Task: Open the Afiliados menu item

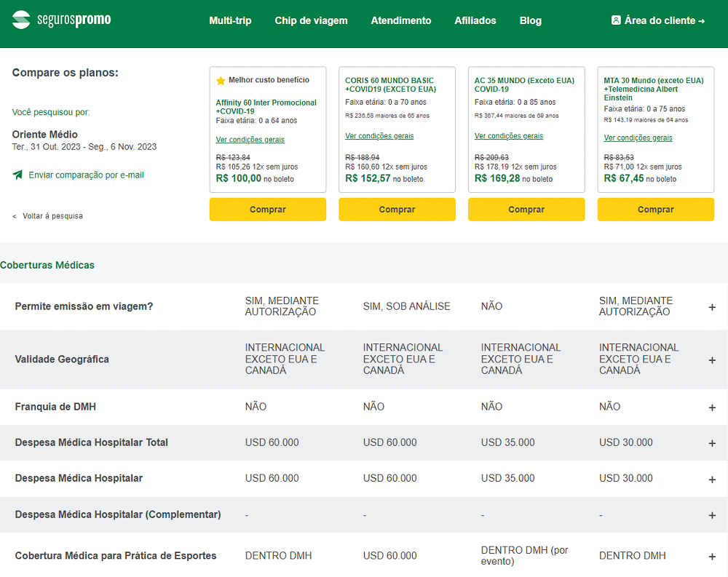Action: point(475,20)
